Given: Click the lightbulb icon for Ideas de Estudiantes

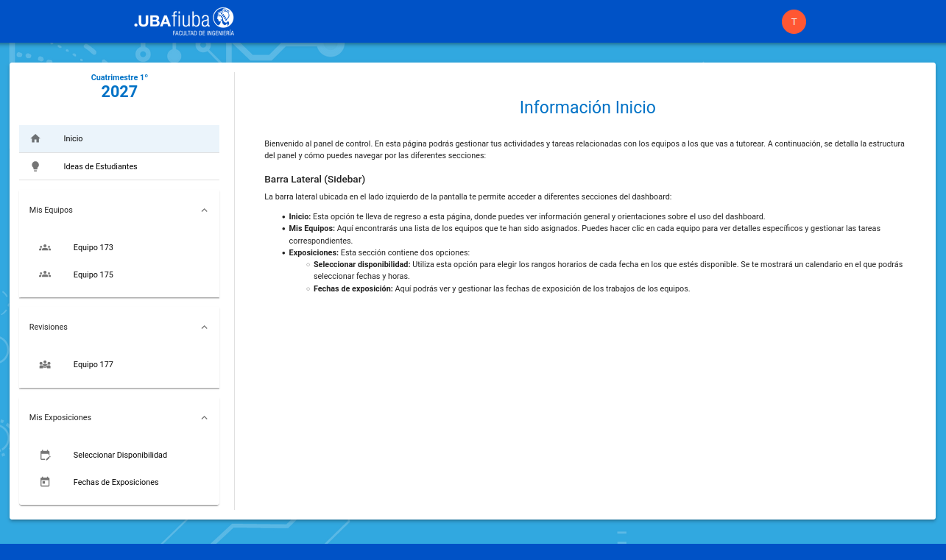Looking at the screenshot, I should pos(35,166).
